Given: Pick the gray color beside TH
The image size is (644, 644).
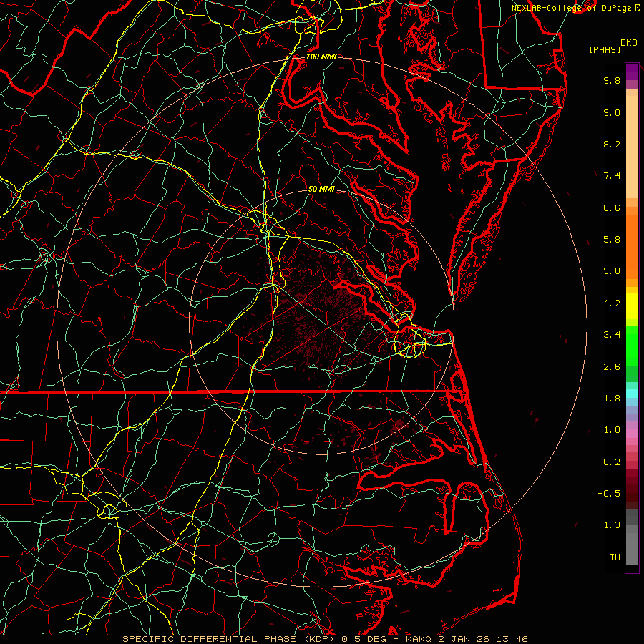Looking at the screenshot, I should pos(632,548).
